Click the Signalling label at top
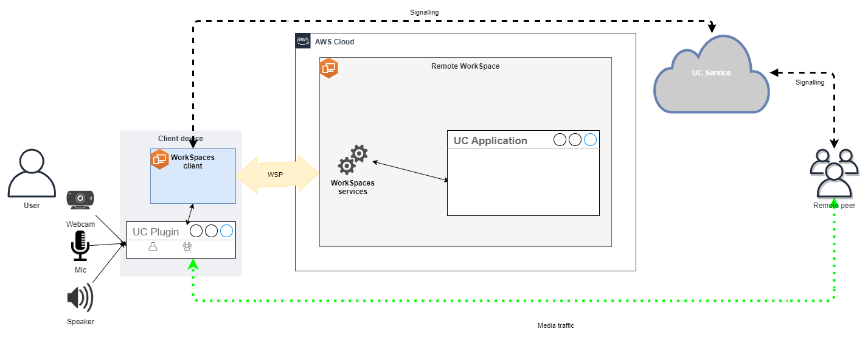 pos(423,12)
